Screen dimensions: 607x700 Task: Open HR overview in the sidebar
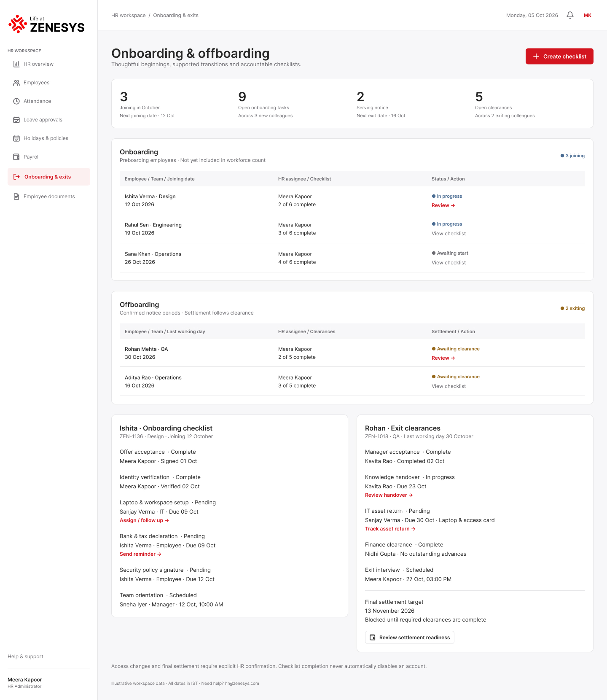click(49, 64)
